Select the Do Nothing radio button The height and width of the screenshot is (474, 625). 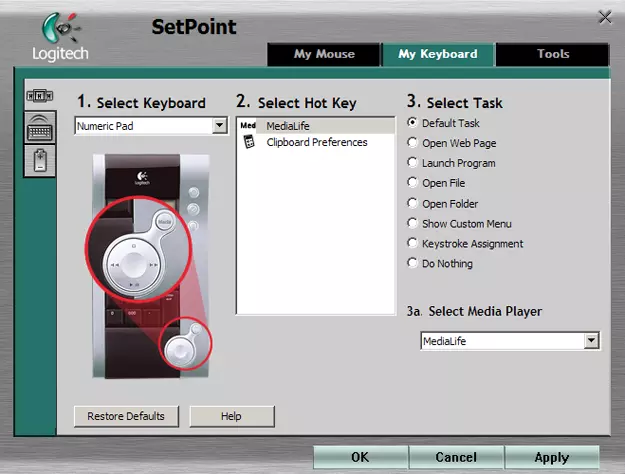coord(413,264)
